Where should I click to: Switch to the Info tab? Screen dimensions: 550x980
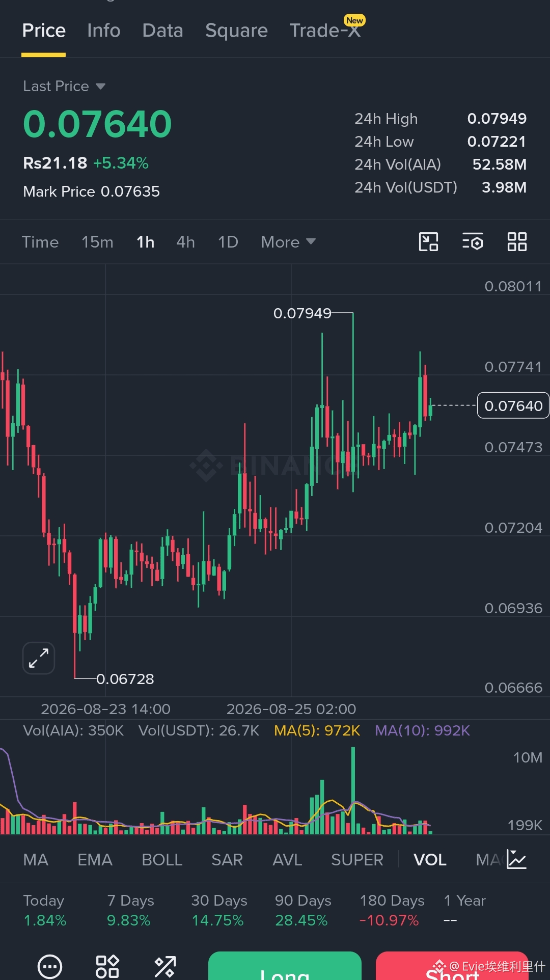tap(104, 31)
